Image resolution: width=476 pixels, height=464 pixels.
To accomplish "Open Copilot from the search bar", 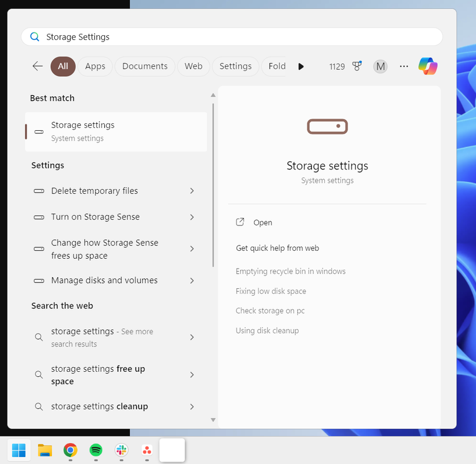I will click(428, 66).
